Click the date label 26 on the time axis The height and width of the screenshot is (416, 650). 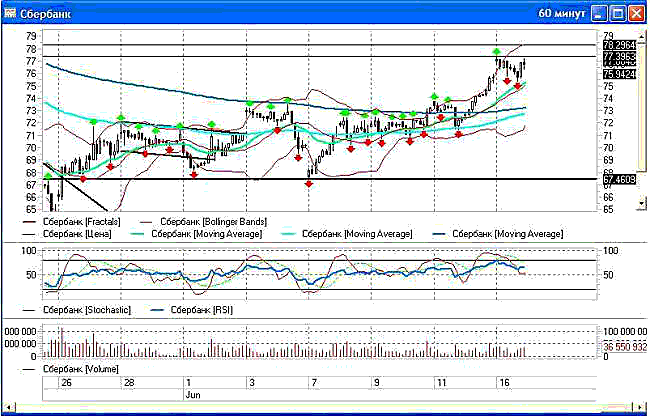pyautogui.click(x=66, y=382)
